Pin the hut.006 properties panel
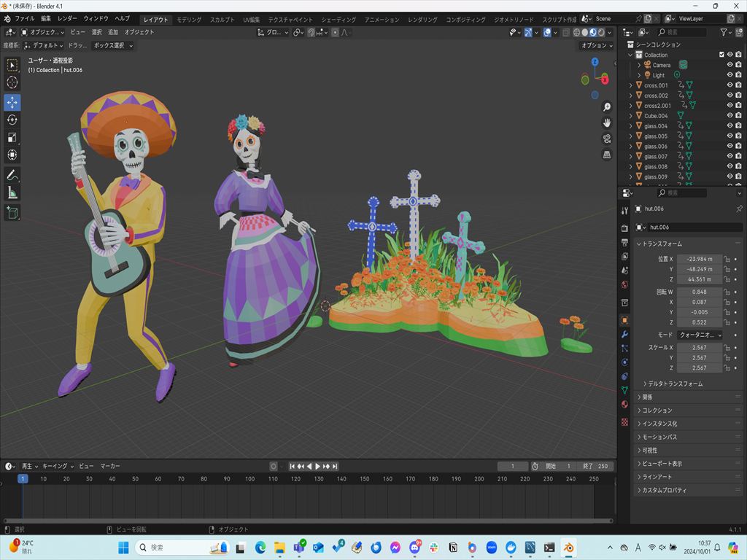Image resolution: width=747 pixels, height=560 pixels. click(x=739, y=209)
